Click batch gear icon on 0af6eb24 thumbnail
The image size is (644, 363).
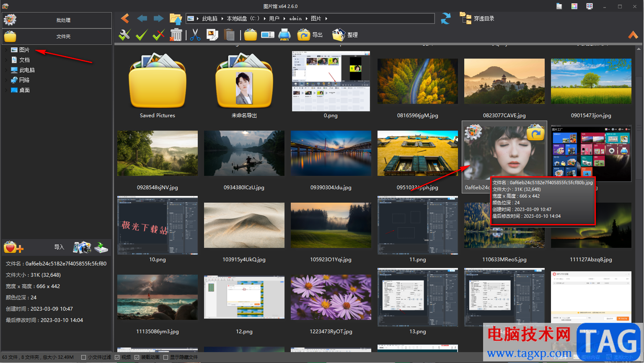click(473, 132)
